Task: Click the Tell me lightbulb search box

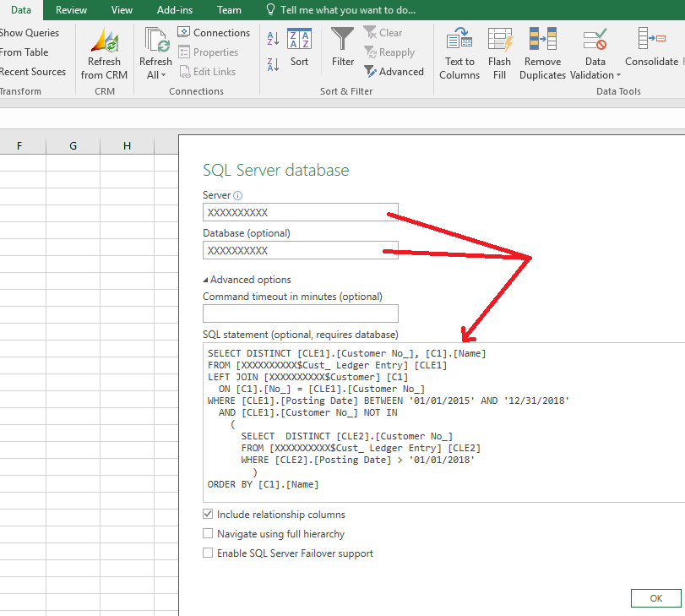Action: 341,9
